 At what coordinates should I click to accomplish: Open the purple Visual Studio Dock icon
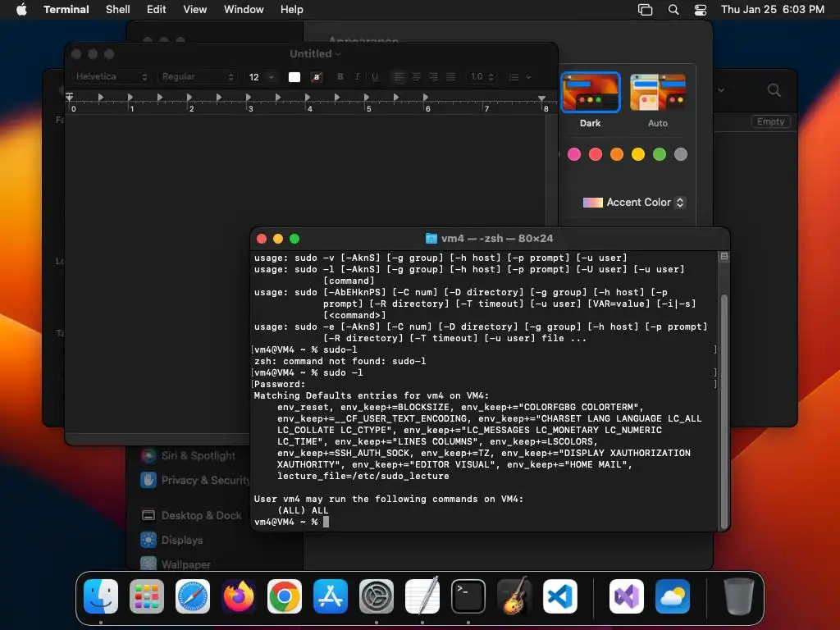[x=627, y=596]
